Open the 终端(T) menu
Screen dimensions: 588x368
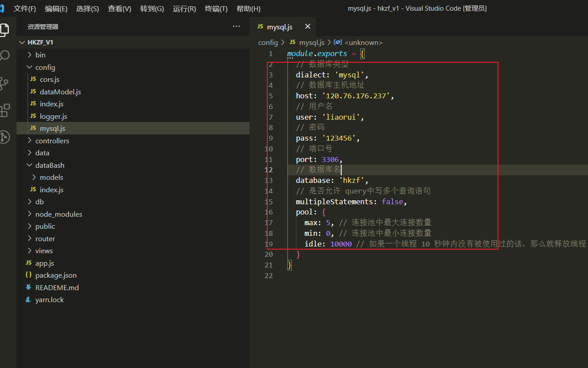216,9
